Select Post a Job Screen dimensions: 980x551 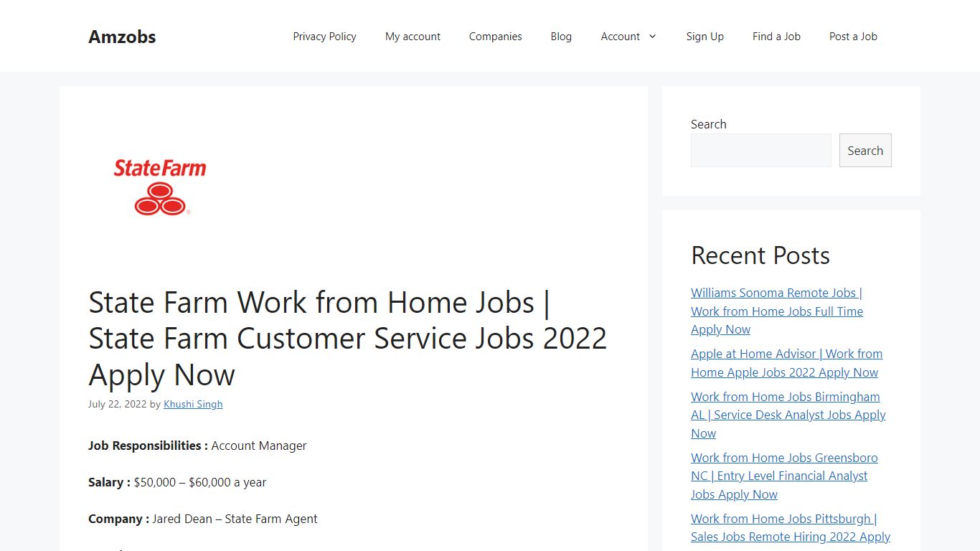tap(853, 37)
